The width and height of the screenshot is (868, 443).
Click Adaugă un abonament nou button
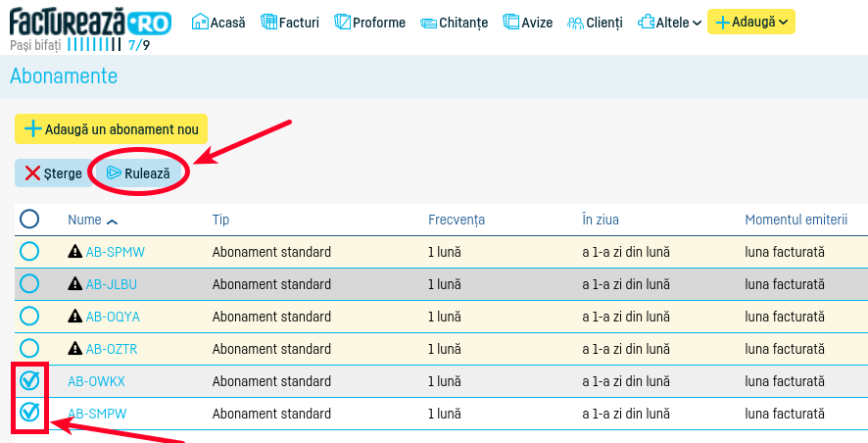(x=111, y=129)
